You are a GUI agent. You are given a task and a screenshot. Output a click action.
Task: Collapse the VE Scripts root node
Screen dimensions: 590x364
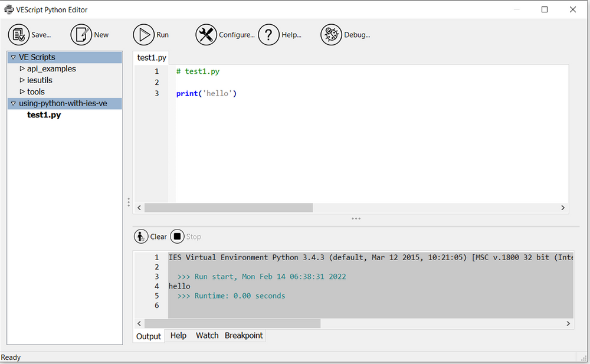(x=12, y=57)
